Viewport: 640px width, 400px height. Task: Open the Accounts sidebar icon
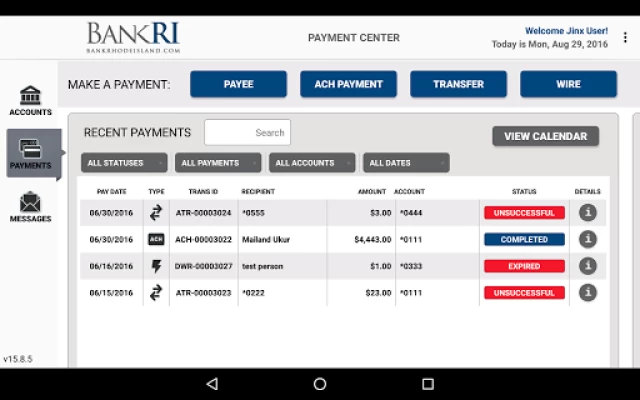point(30,100)
